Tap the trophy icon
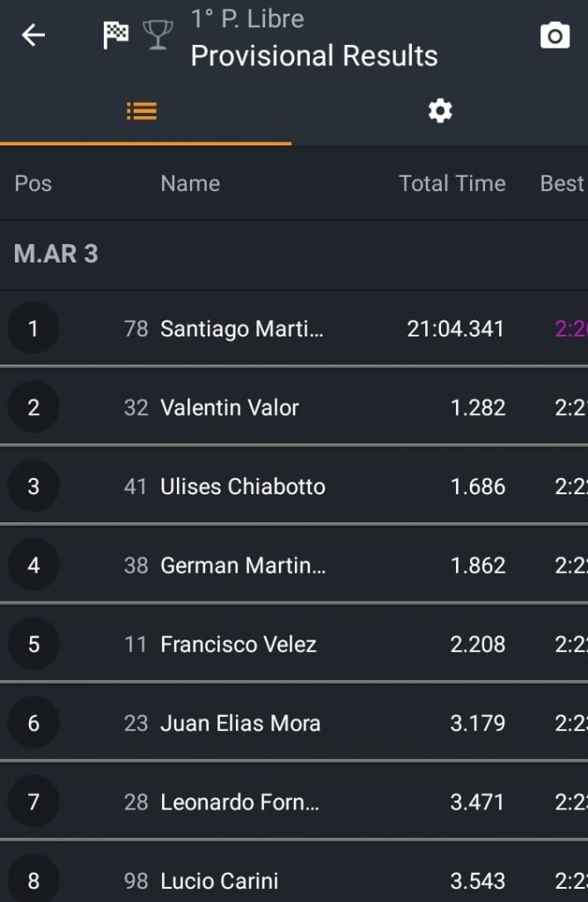 click(x=158, y=35)
